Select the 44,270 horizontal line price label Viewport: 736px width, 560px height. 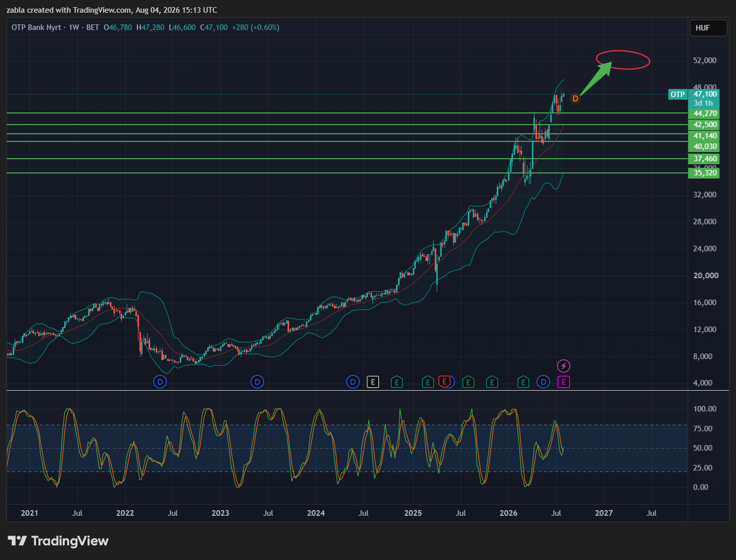704,113
